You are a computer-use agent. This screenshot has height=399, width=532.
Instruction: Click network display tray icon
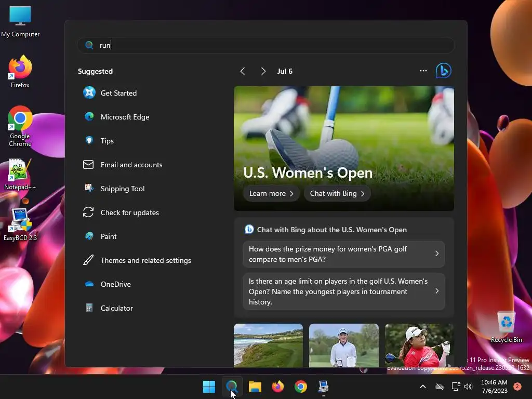[x=456, y=387]
